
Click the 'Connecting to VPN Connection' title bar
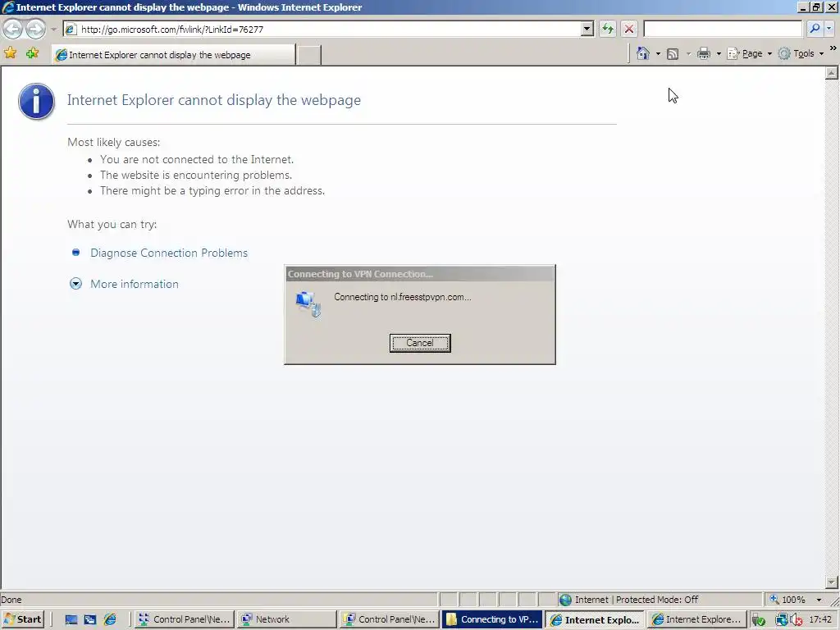420,274
